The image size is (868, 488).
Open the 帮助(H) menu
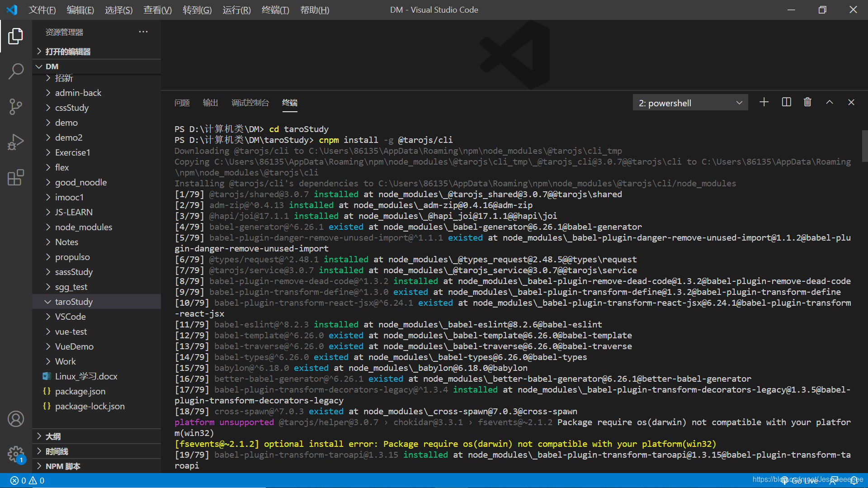315,9
